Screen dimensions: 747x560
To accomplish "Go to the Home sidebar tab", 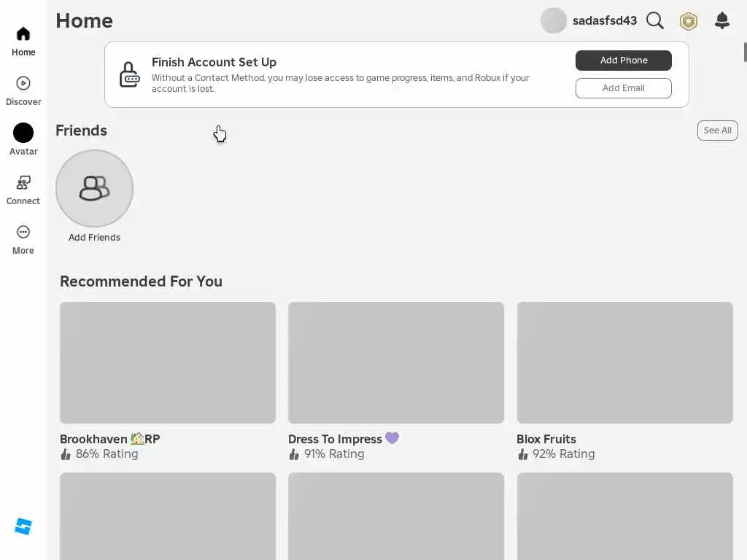I will [x=23, y=41].
